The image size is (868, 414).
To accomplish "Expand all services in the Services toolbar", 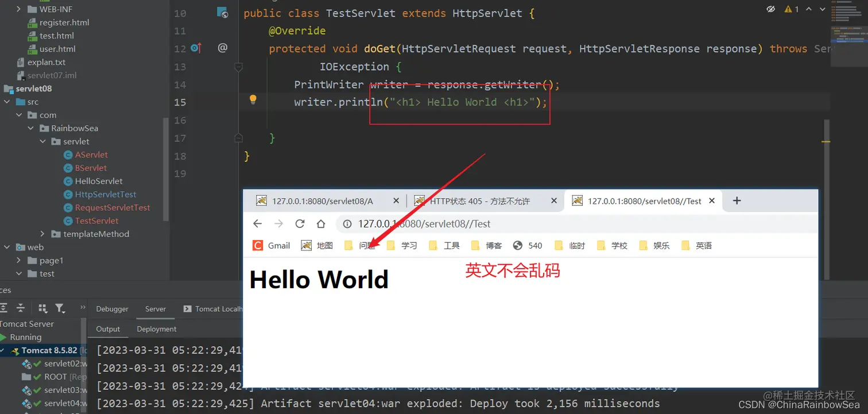I will point(3,308).
